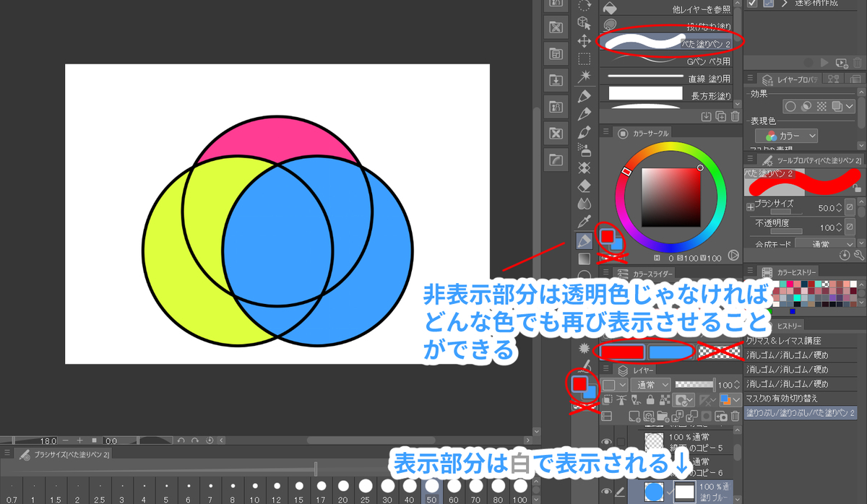Click blue swatch in color set

(x=670, y=352)
